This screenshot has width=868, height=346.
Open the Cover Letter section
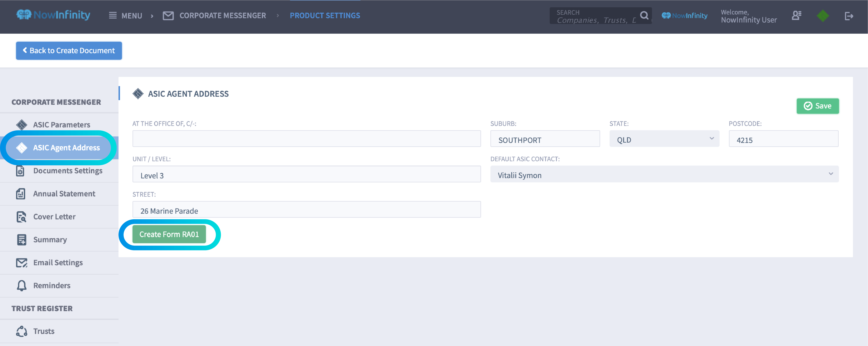(x=54, y=217)
